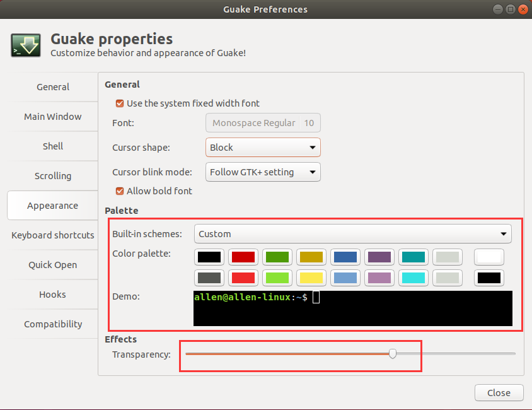Click the Guake terminal logo icon
Viewport: 532px width, 410px height.
(26, 45)
